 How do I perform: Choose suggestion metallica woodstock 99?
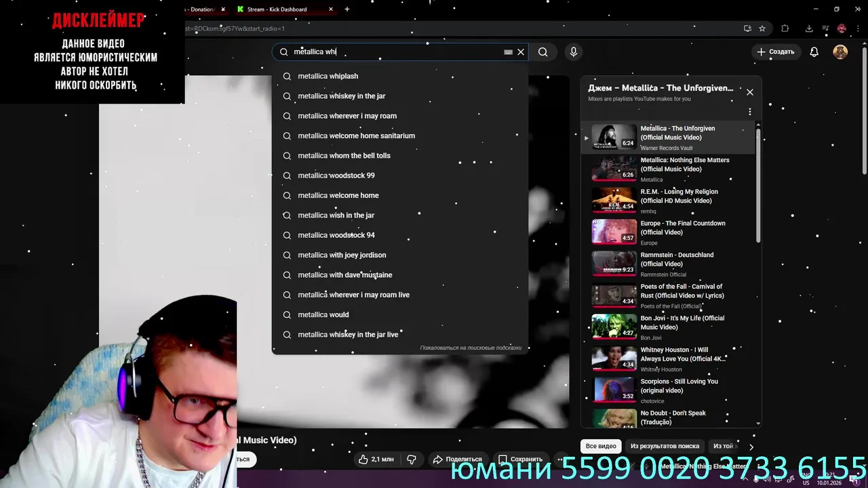click(x=400, y=176)
